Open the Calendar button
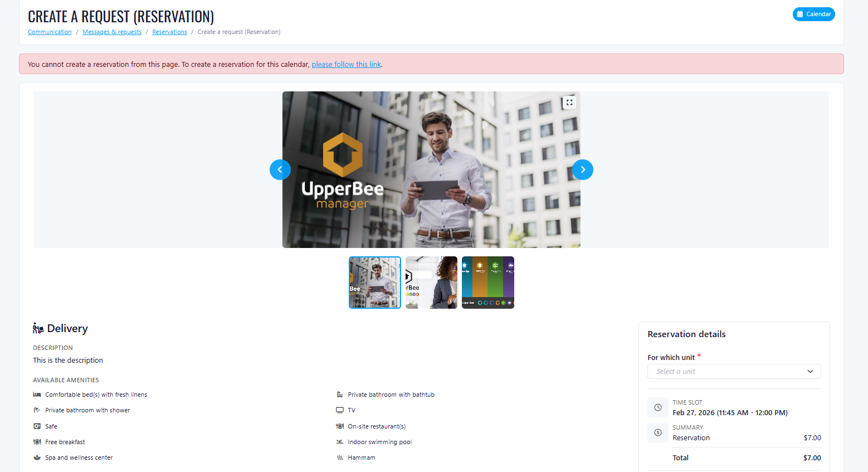 pyautogui.click(x=813, y=14)
